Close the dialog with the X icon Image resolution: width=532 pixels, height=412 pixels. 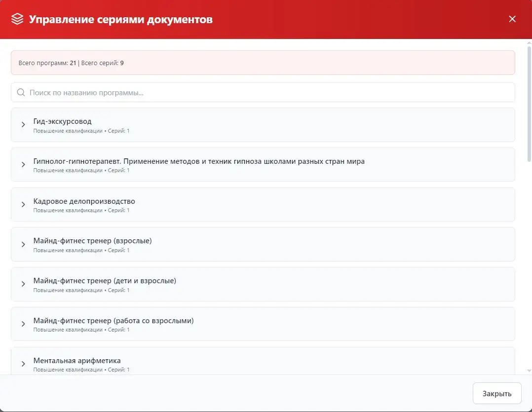(x=512, y=19)
